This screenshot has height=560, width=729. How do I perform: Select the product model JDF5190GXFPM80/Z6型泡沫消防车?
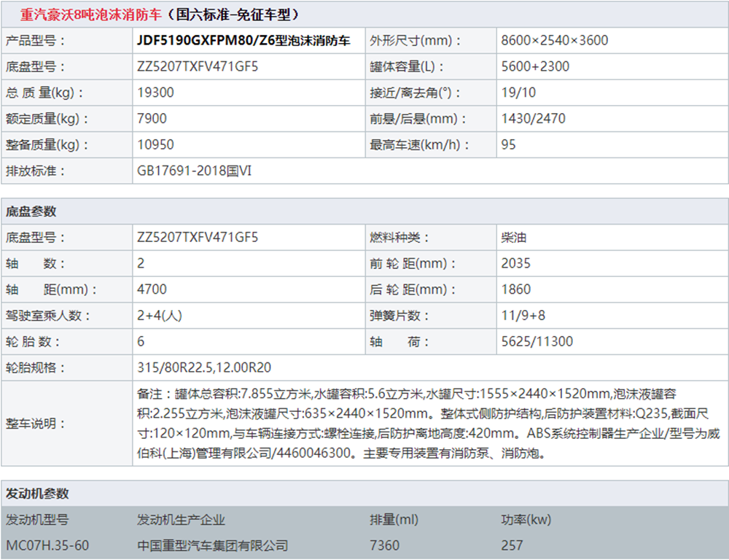[x=243, y=41]
